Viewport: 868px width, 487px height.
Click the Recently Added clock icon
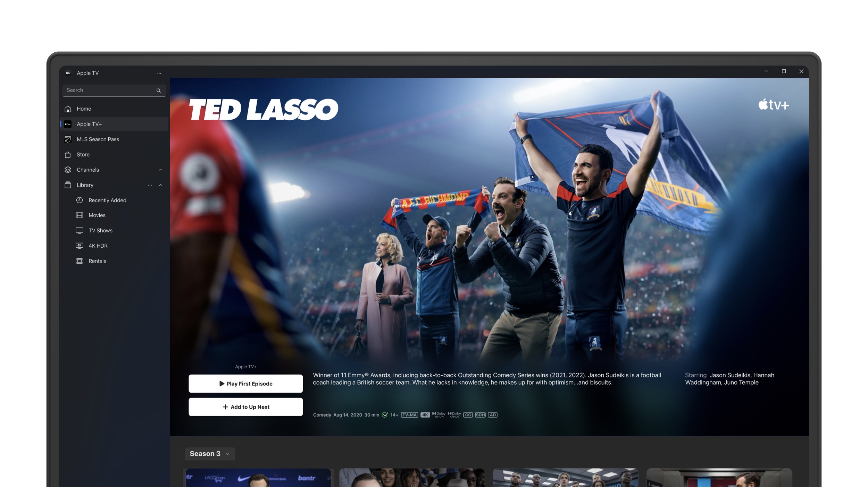coord(79,200)
